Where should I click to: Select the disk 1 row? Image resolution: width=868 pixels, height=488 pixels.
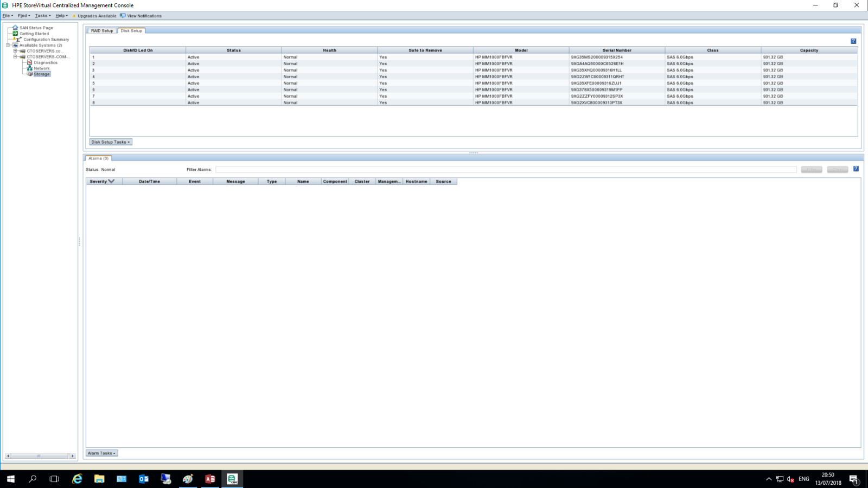point(474,57)
